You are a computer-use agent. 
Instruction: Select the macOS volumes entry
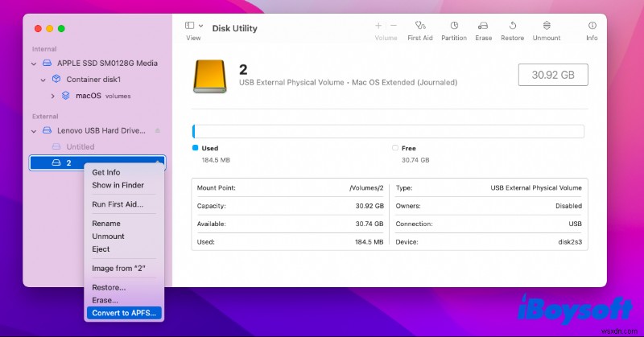point(103,96)
